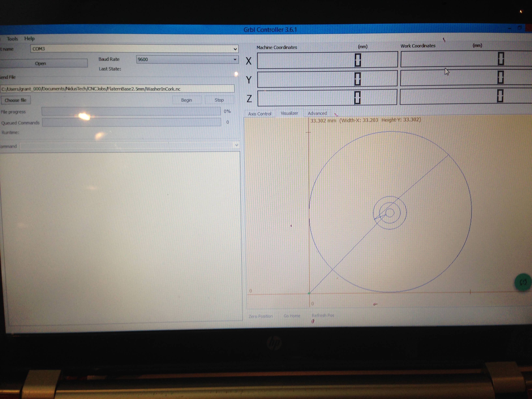Open the Tools menu

[12, 39]
